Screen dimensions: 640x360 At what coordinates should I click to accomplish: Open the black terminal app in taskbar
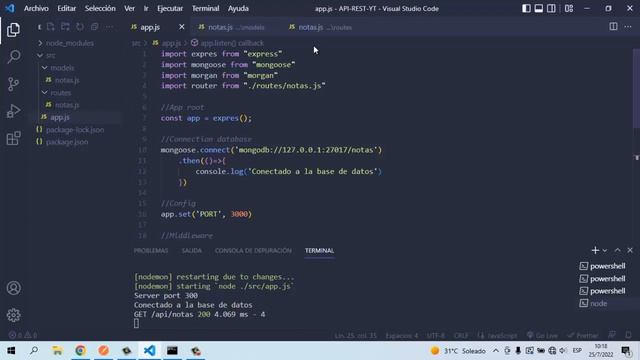click(172, 351)
